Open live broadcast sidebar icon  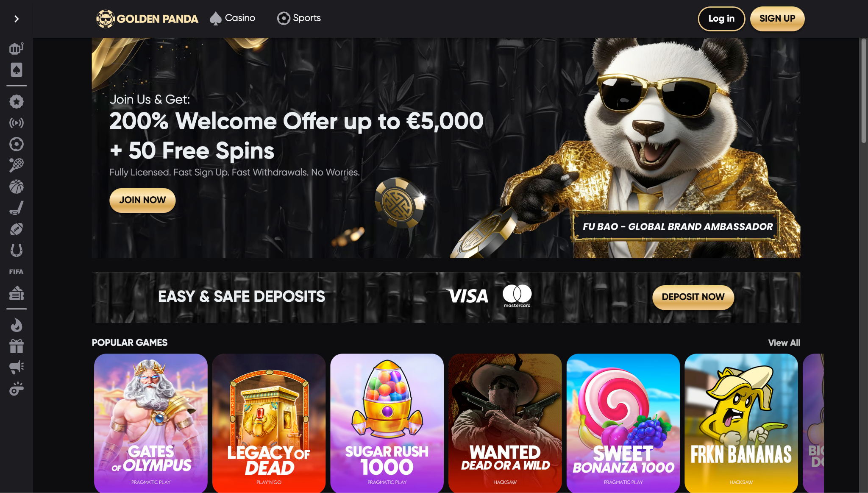tap(17, 123)
